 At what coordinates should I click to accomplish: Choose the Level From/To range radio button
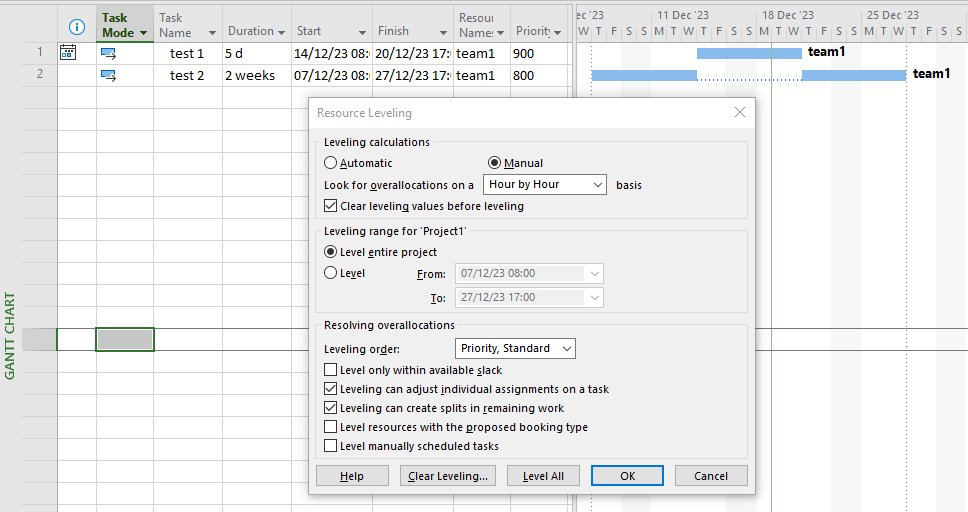coord(331,273)
